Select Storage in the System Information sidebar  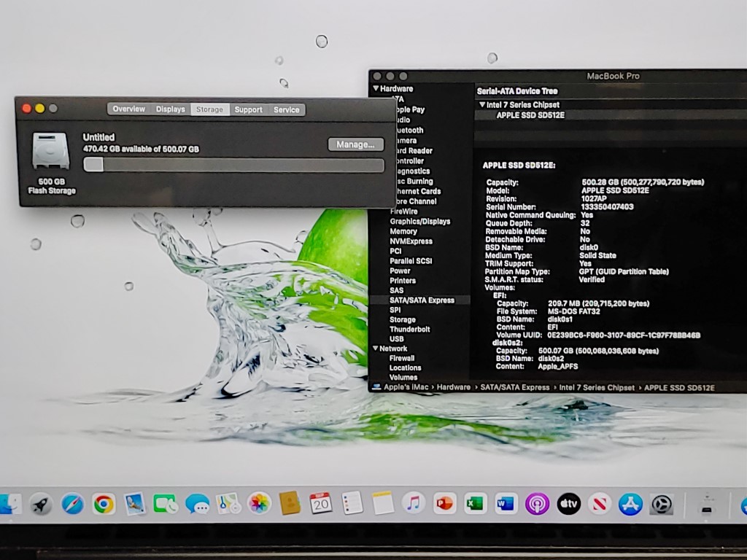click(x=403, y=320)
